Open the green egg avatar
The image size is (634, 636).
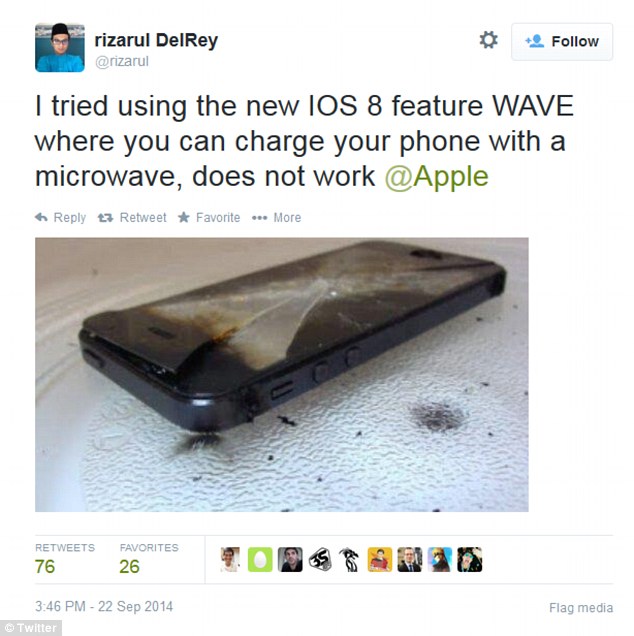tap(260, 560)
